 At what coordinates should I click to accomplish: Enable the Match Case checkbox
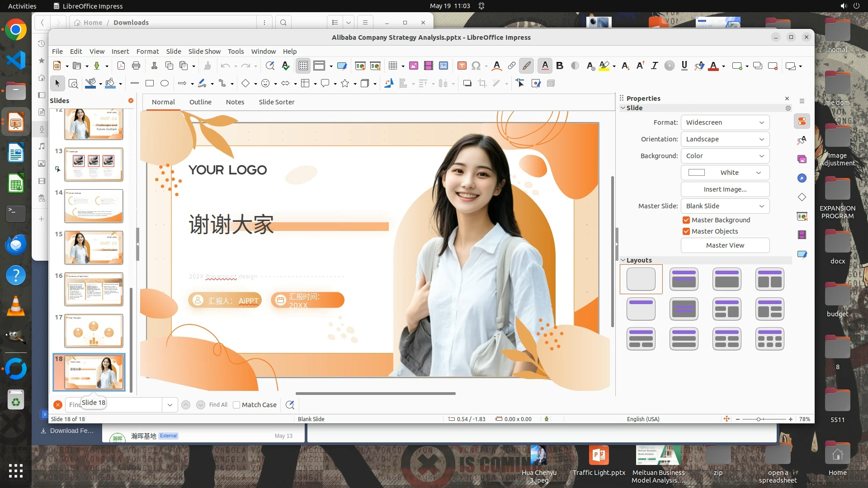(x=236, y=405)
